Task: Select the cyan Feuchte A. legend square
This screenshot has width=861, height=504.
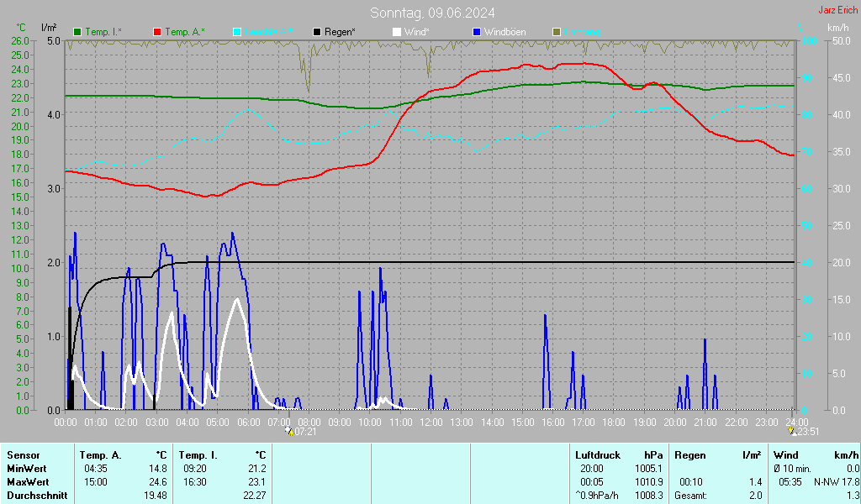Action: tap(237, 32)
